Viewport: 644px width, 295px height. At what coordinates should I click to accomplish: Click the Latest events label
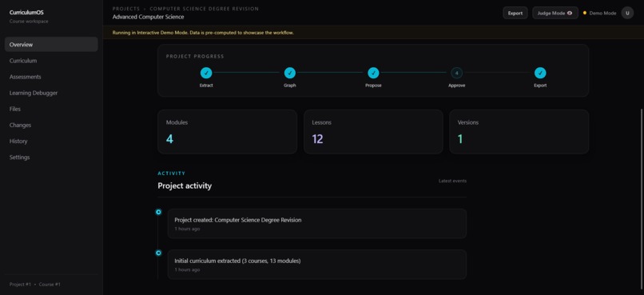pos(452,181)
